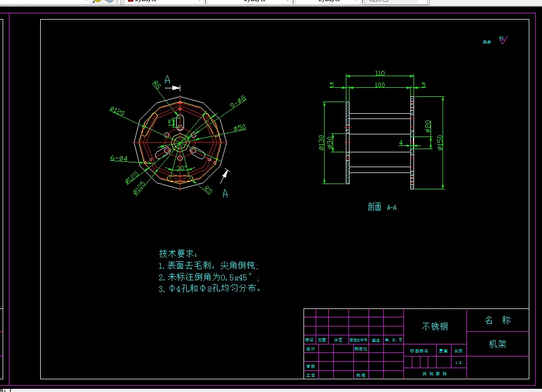Click the 1:2 scale value

coord(458,362)
